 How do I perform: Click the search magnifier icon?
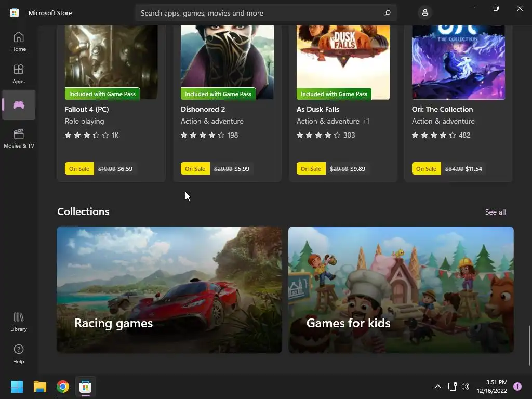pos(388,13)
